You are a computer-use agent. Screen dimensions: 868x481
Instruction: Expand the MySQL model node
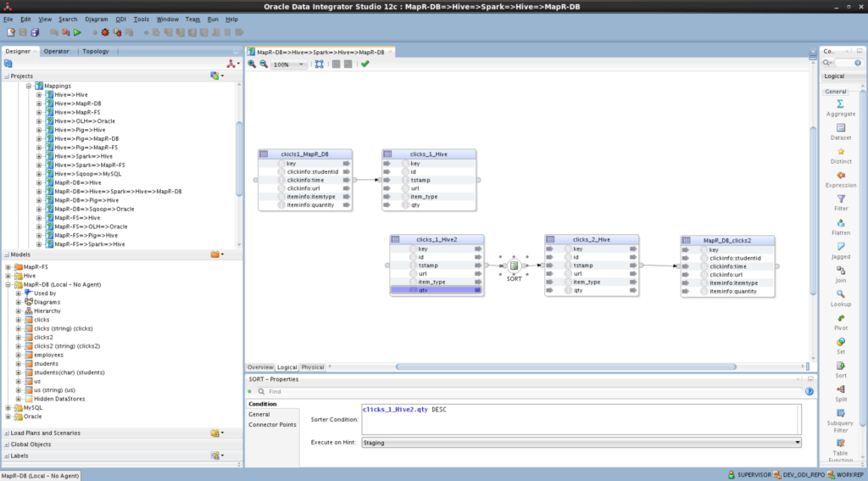click(x=8, y=408)
